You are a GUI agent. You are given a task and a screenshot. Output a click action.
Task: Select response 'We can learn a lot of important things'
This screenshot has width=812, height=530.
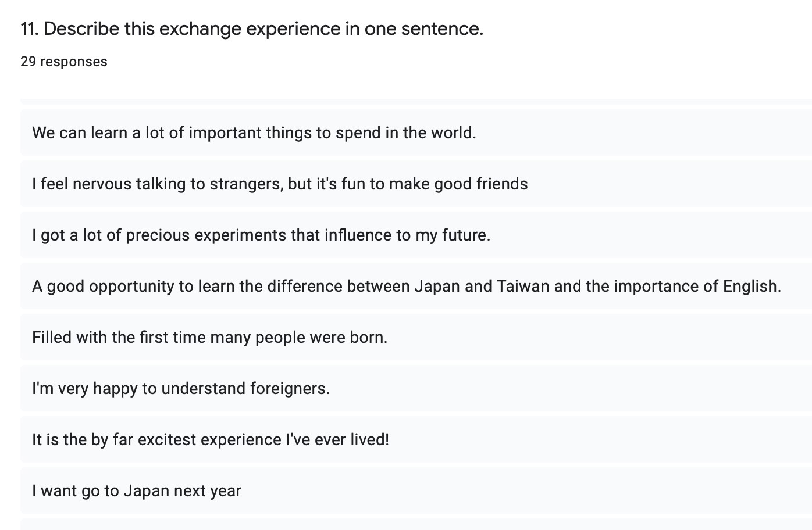pos(416,132)
